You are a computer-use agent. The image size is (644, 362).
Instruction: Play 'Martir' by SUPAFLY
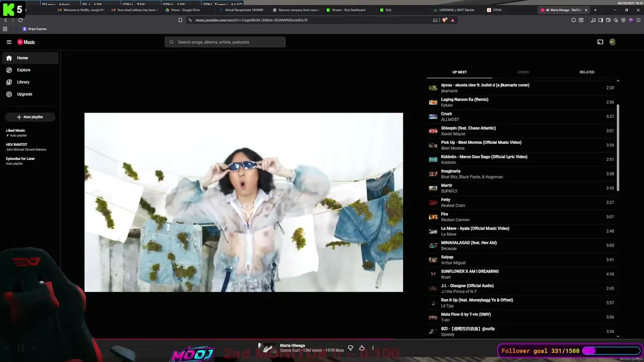point(521,188)
